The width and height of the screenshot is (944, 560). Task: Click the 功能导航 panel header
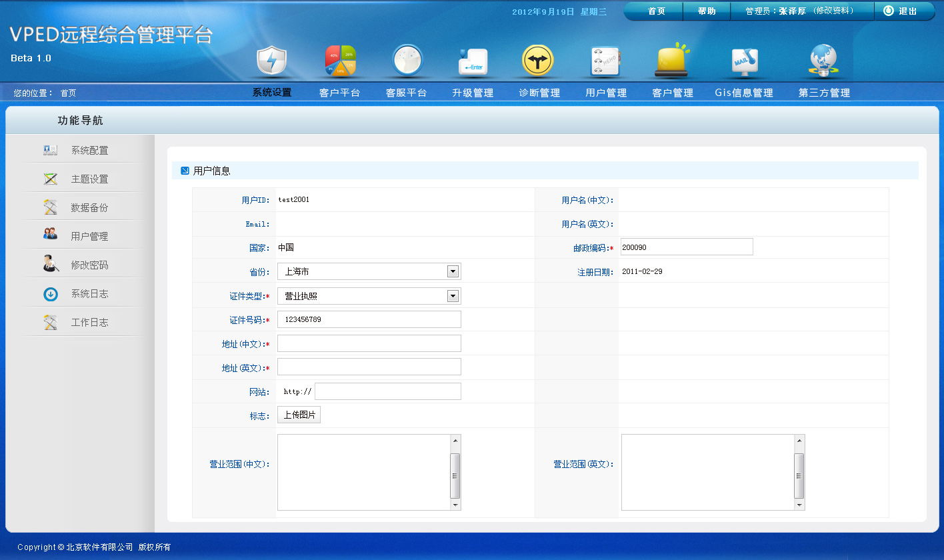click(80, 121)
